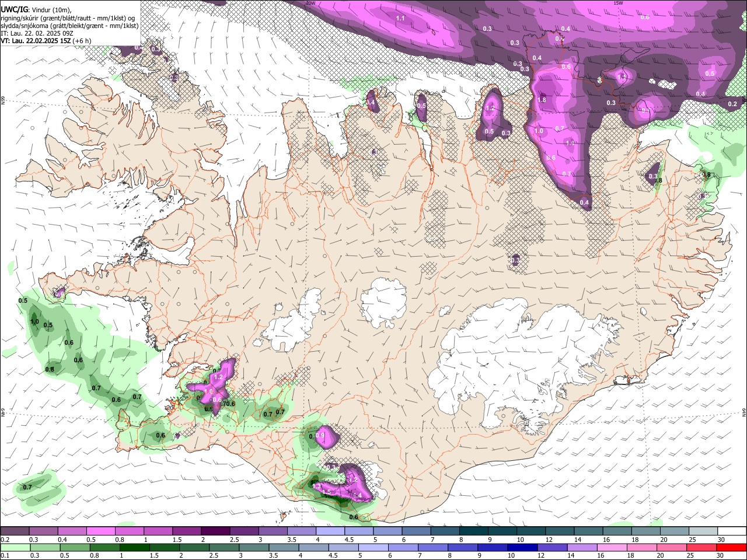747x560 pixels.
Task: Pick the upper snow scale swatch for 4
Action: pos(329,531)
